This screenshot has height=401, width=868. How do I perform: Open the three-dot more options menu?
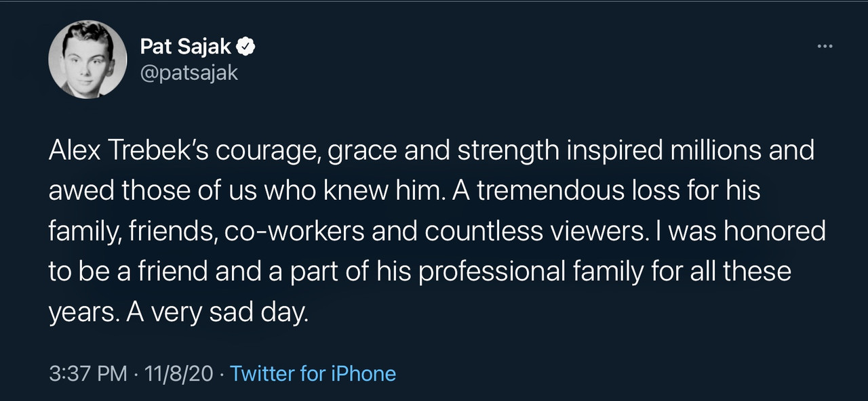click(825, 47)
